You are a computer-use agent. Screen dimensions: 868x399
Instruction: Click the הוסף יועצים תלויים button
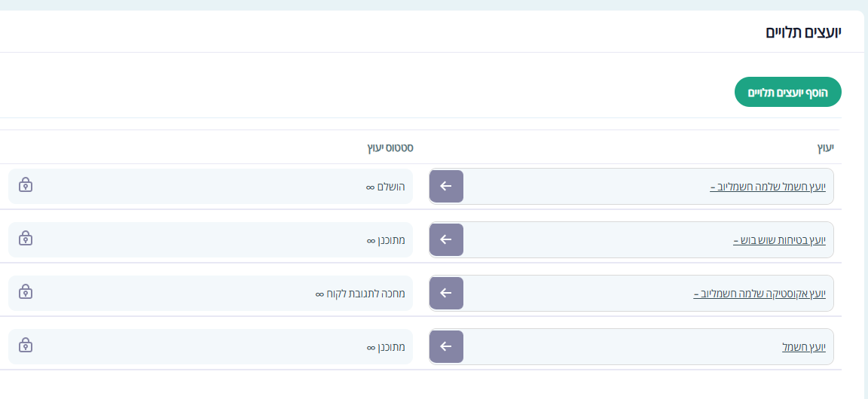coord(787,92)
